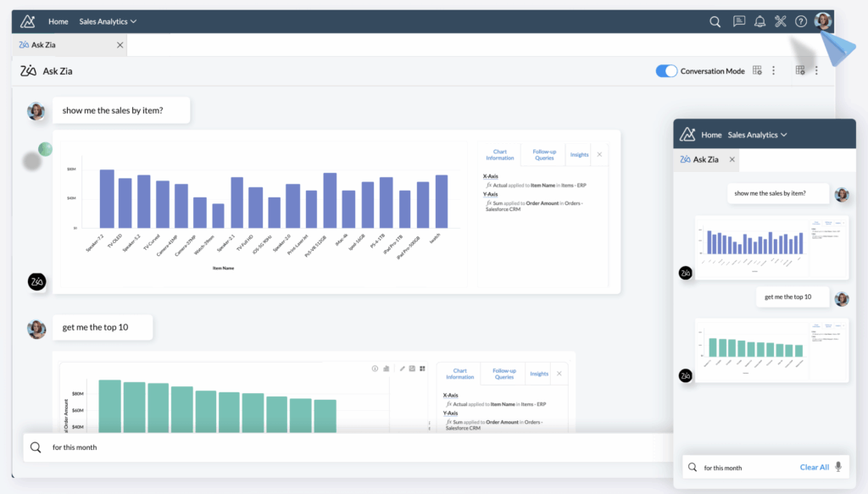868x494 pixels.
Task: Open the notifications bell
Action: [x=760, y=21]
